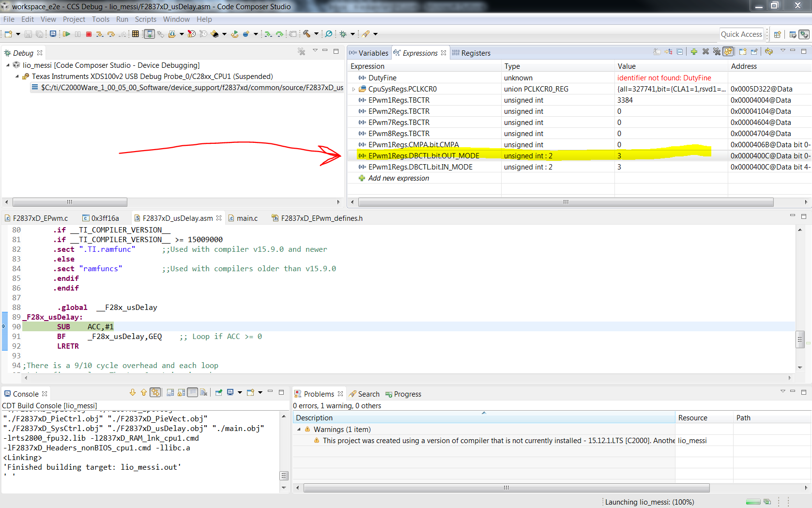Select EPwm1Regs.DBCTL.bit.IN_MODE row
The height and width of the screenshot is (508, 812).
pos(579,167)
